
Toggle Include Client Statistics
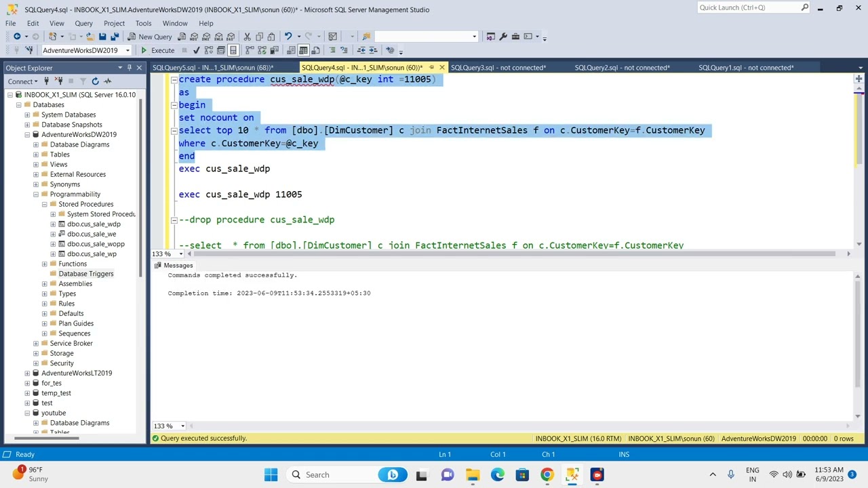coord(275,50)
